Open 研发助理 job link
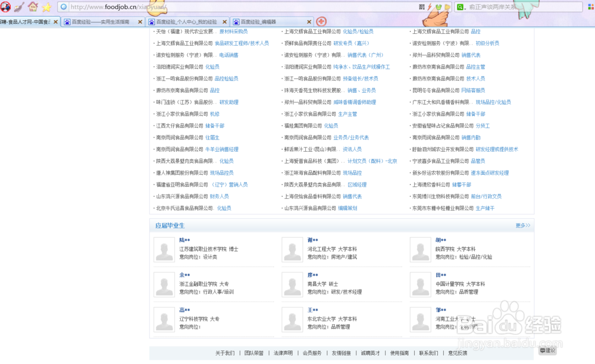Image resolution: width=595 pixels, height=364 pixels. (229, 102)
